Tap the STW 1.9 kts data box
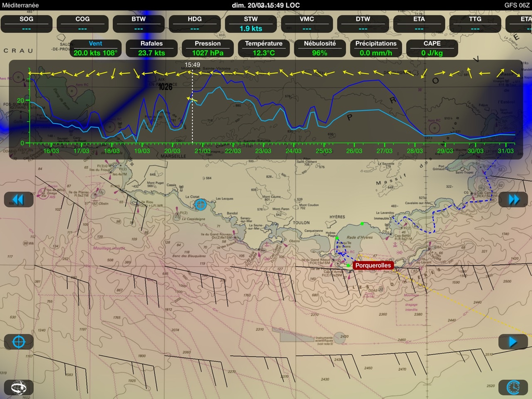This screenshot has height=399, width=532. tap(251, 24)
